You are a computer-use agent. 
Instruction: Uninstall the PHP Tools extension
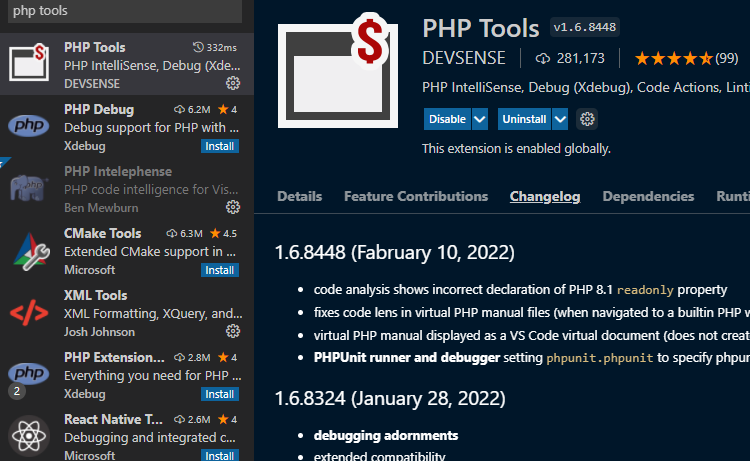coord(524,119)
